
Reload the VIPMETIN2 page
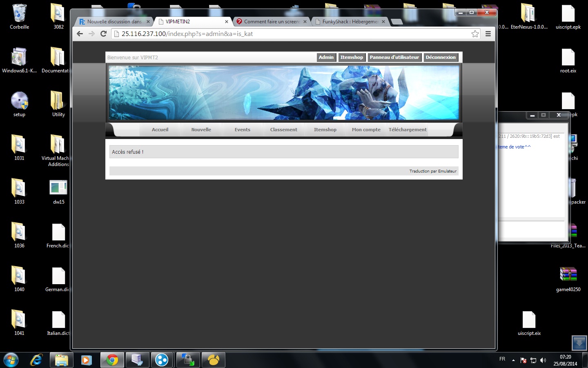click(103, 34)
